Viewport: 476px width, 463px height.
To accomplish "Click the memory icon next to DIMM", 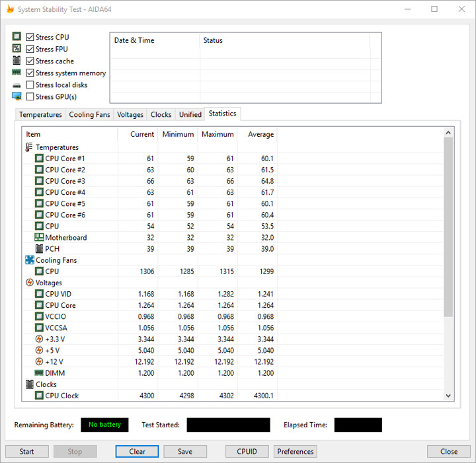I will [x=39, y=373].
